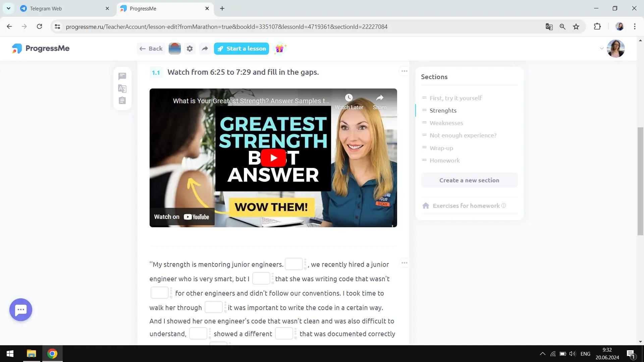Open the options menu for exercise 1.1
This screenshot has height=362, width=644.
coord(404,71)
